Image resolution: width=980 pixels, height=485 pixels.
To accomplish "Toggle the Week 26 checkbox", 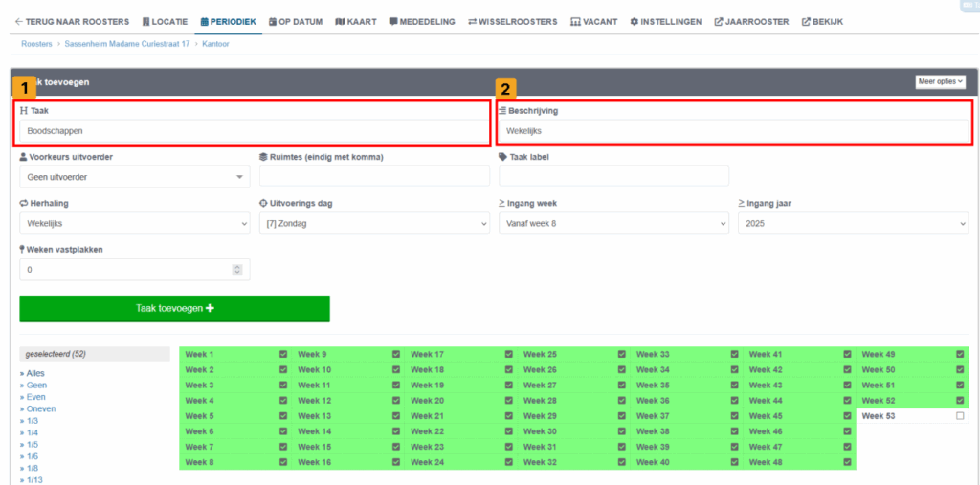I will 622,369.
